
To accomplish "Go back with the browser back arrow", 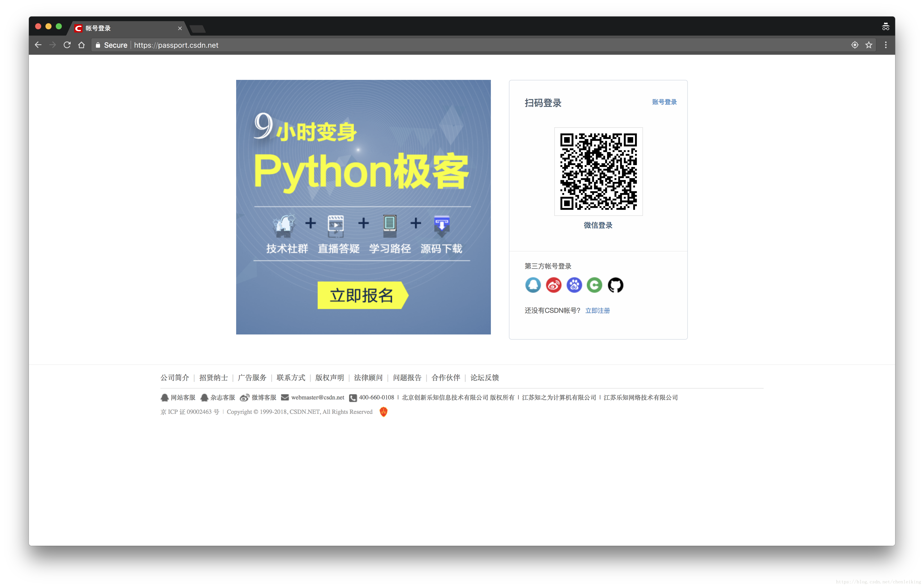I will click(x=38, y=45).
